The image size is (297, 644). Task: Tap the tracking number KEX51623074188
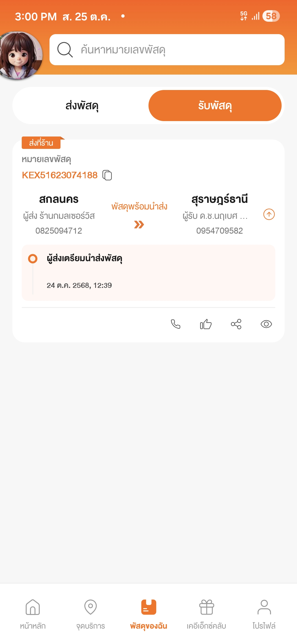point(60,175)
